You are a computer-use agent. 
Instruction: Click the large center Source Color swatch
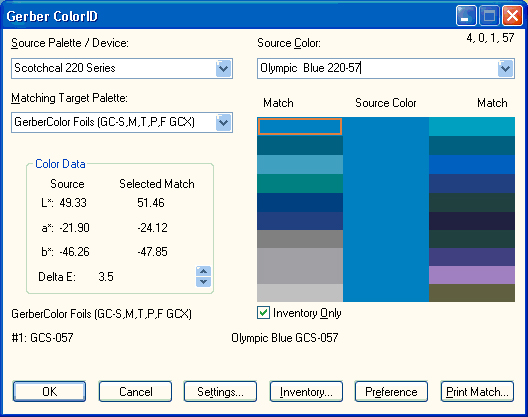pyautogui.click(x=386, y=210)
